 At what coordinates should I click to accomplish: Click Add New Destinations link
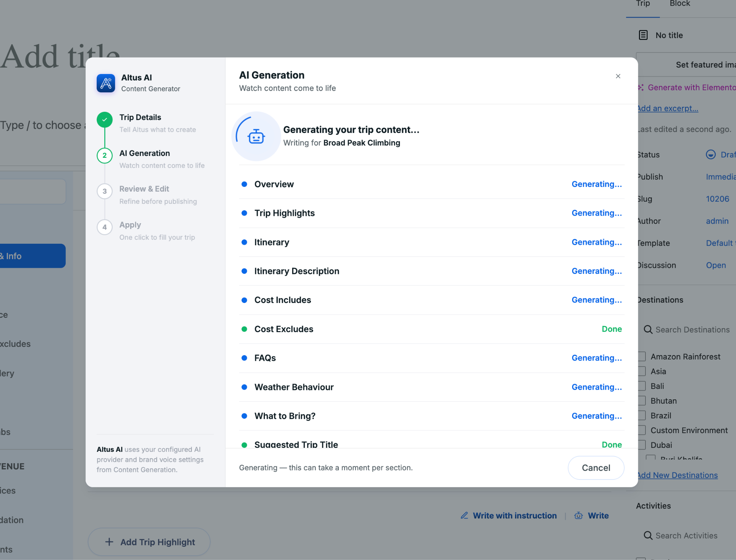click(x=677, y=475)
